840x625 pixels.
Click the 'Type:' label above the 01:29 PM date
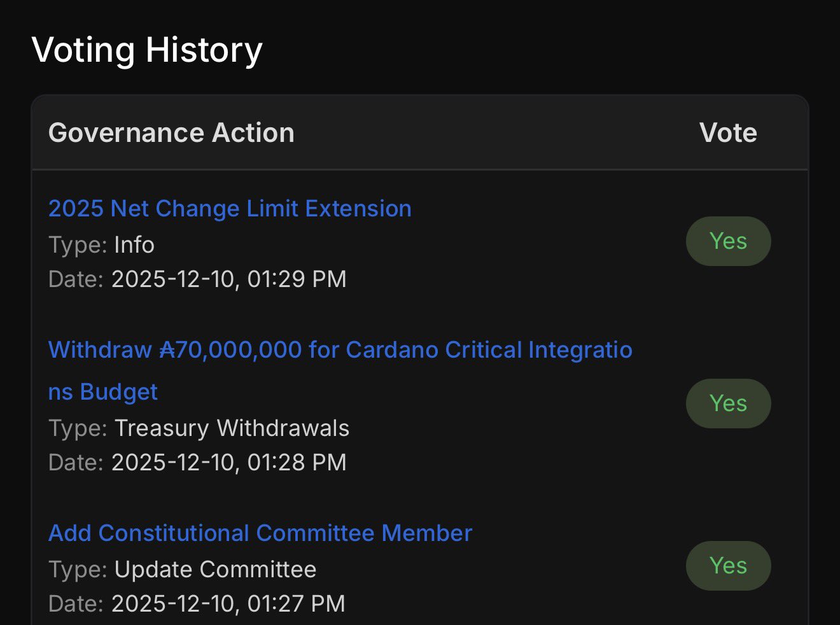78,245
